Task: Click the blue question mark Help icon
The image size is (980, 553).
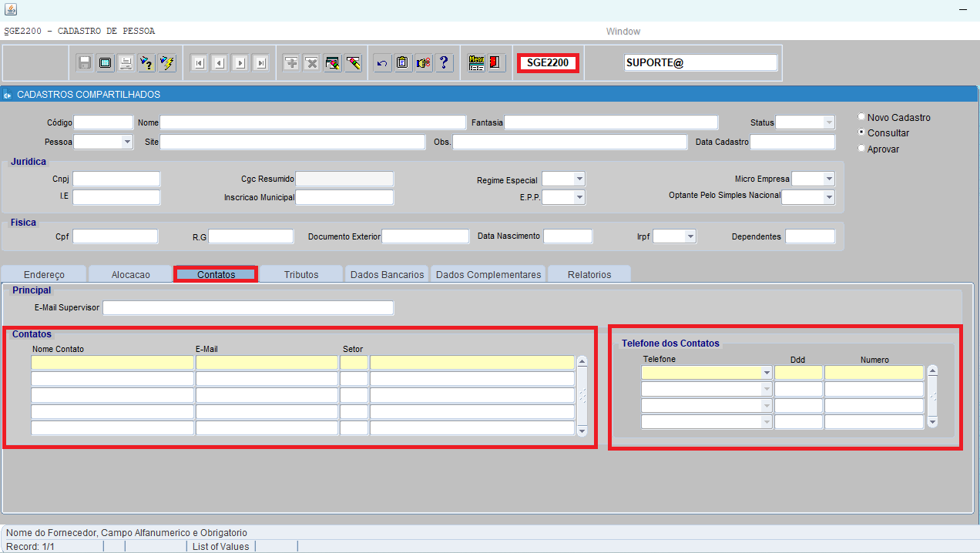Action: pos(444,63)
